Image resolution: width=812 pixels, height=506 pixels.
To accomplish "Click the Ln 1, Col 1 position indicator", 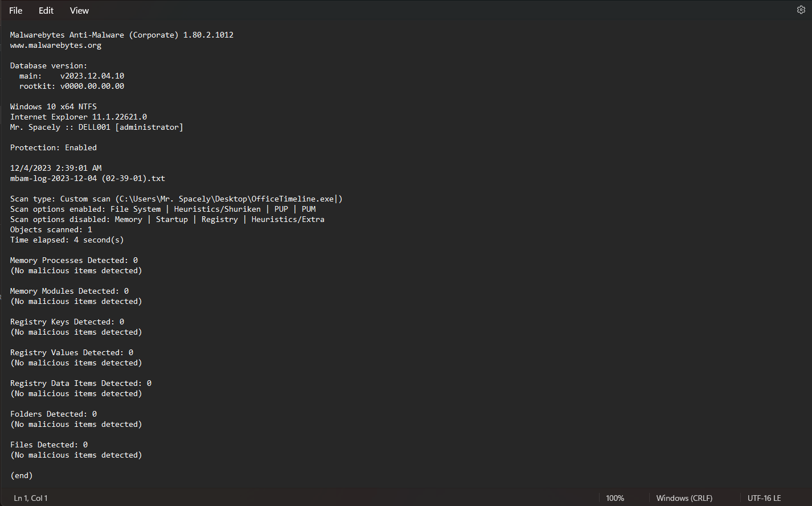I will (x=31, y=498).
